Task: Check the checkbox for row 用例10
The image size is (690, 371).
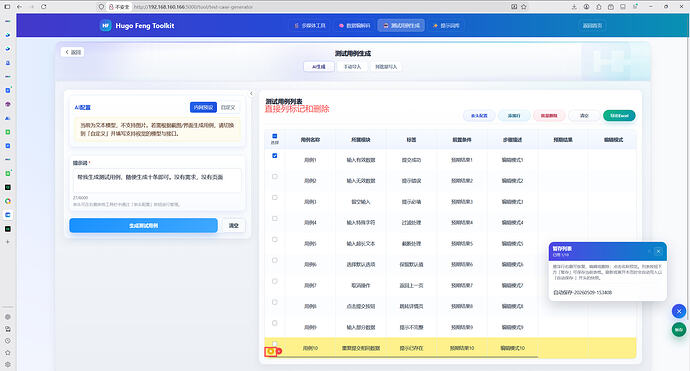Action: point(275,343)
